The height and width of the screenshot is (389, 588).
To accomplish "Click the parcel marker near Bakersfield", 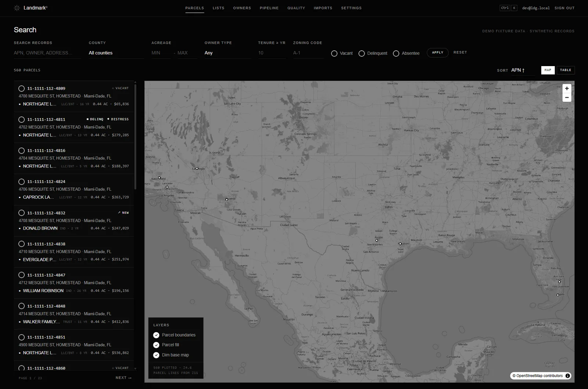I will [159, 178].
